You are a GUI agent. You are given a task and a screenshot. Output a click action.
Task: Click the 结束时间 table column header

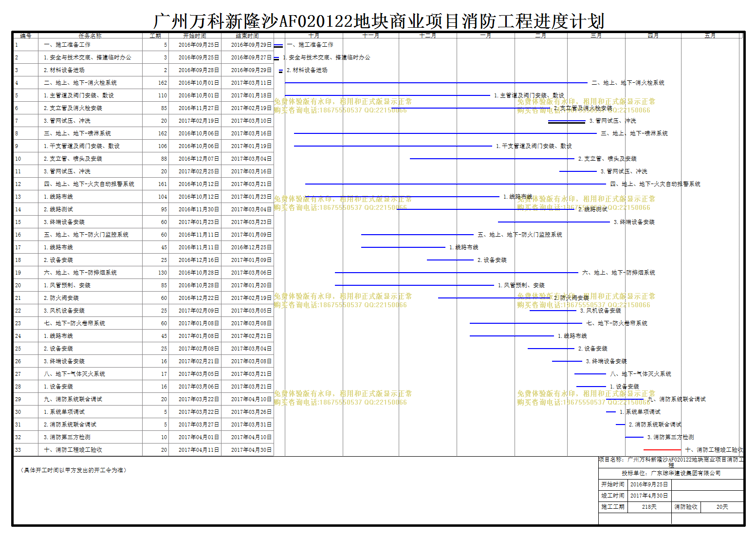[247, 36]
